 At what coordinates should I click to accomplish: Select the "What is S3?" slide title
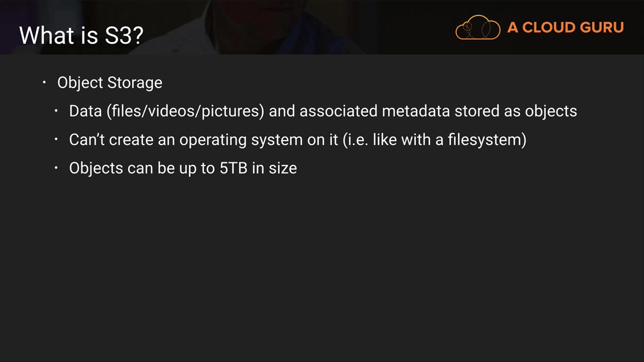coord(82,35)
